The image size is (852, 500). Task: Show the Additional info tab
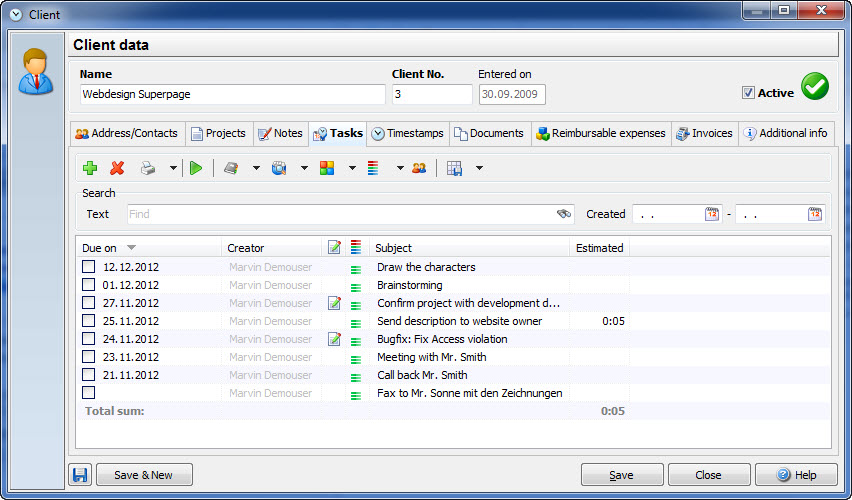[786, 133]
